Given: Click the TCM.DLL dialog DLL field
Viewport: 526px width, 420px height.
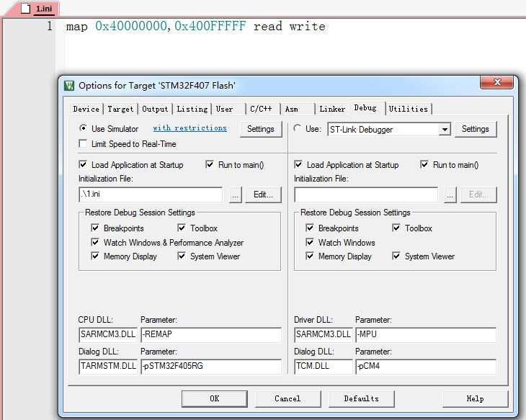Looking at the screenshot, I should pyautogui.click(x=324, y=366).
